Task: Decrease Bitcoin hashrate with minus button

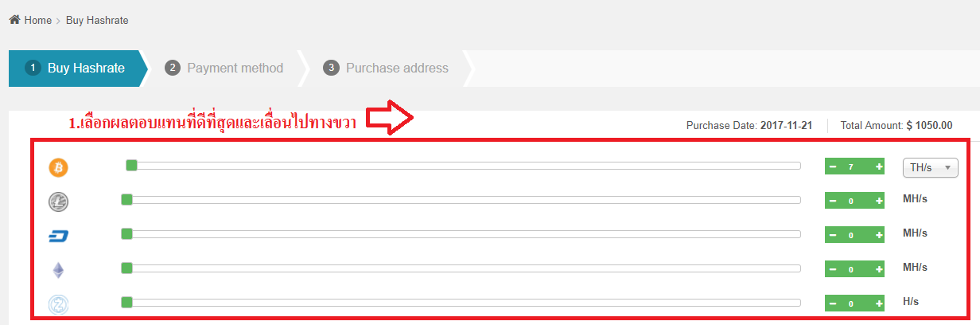Action: point(832,166)
